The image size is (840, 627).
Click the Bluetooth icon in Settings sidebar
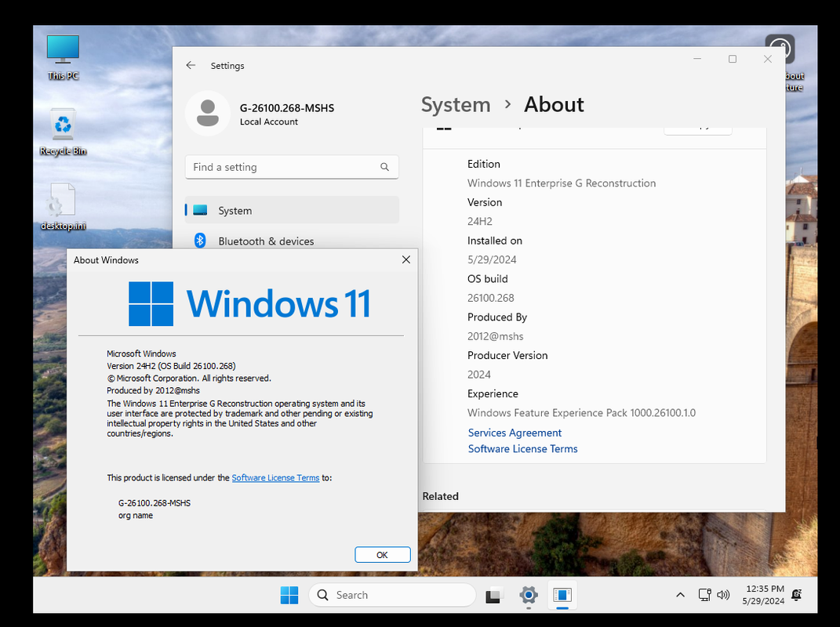tap(200, 241)
